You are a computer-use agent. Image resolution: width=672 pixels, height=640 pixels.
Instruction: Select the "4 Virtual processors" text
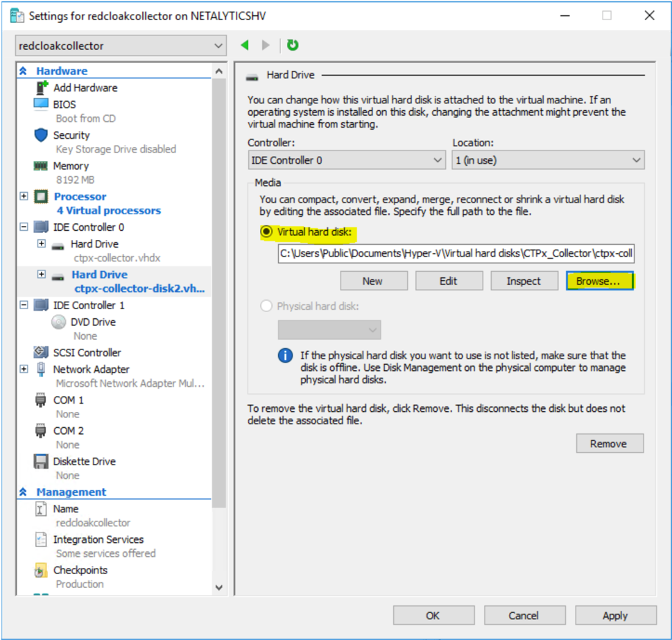point(109,210)
